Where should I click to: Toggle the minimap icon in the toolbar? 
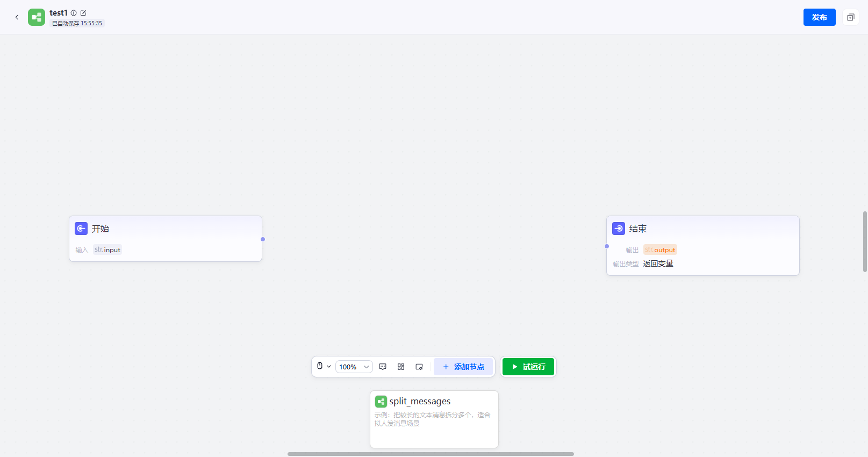(x=419, y=367)
